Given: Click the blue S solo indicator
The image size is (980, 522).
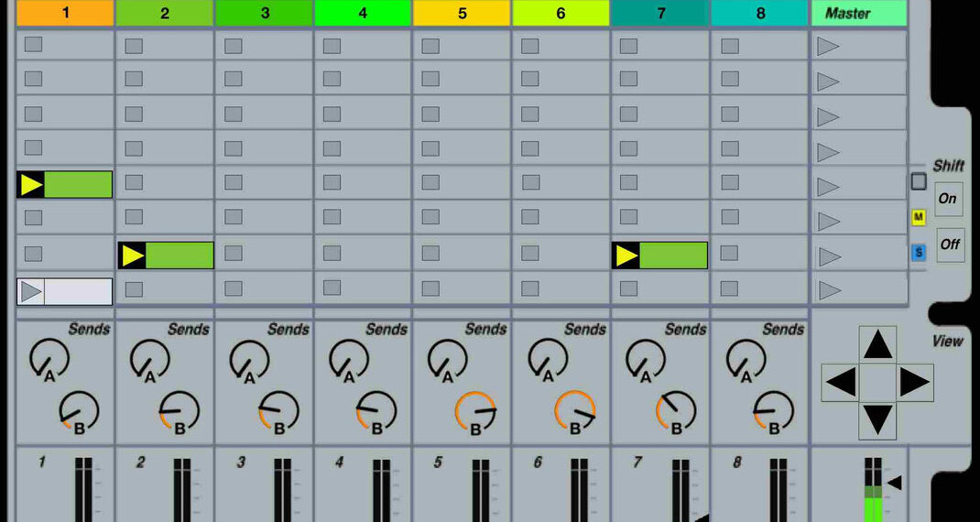Looking at the screenshot, I should 918,253.
